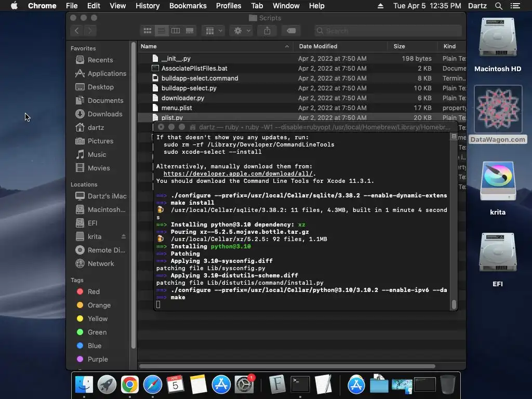Click the Finder back arrow
The width and height of the screenshot is (532, 399).
coord(77,31)
